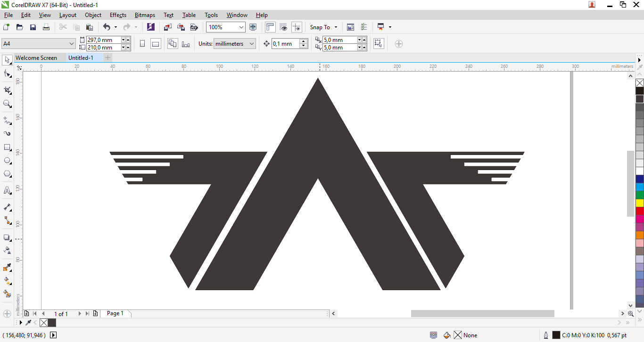Select the Text tool
Viewport: 644px width, 342px height.
[x=7, y=190]
